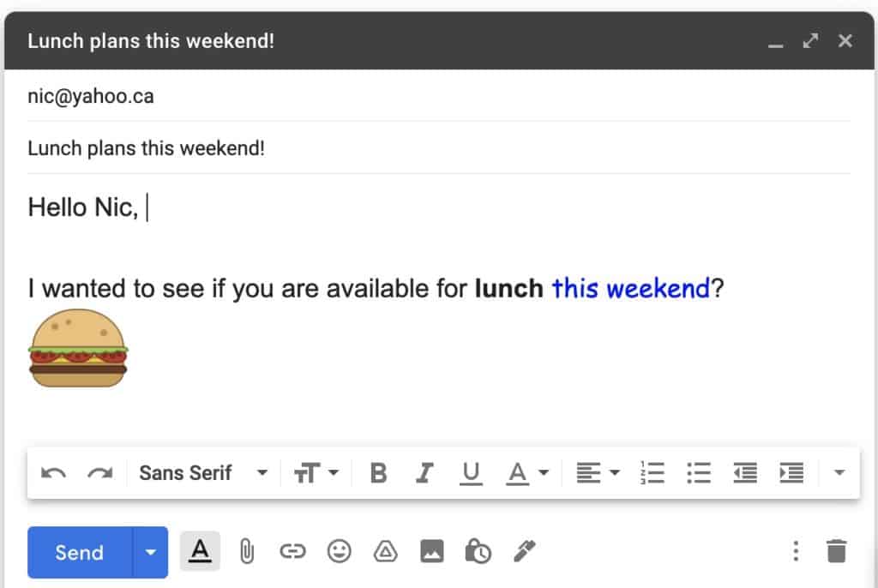Insert a photo with the image icon

coord(432,552)
